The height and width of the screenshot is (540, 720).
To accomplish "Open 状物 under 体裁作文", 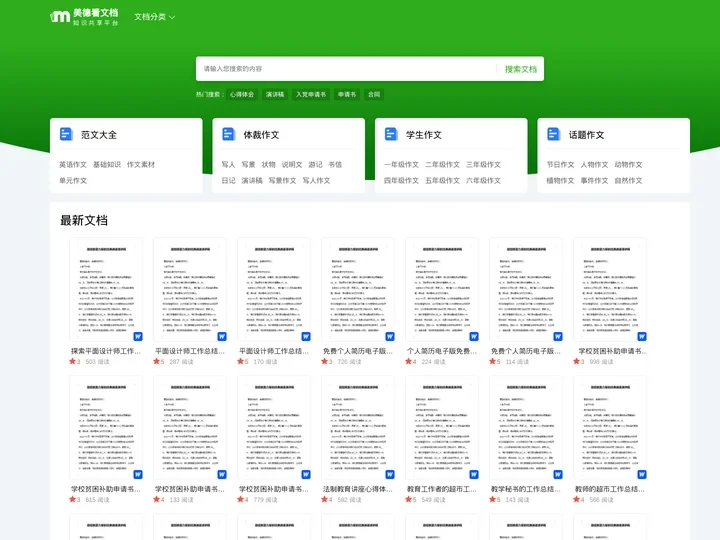I will 269,164.
